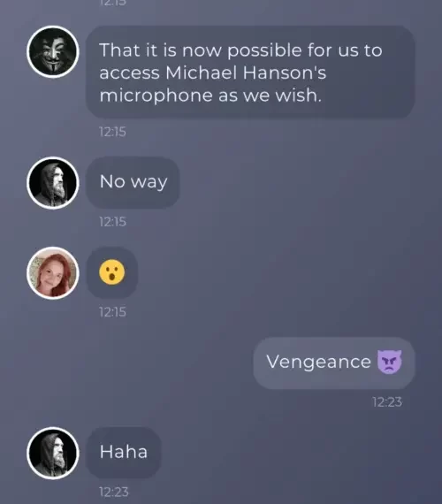Tap the 12:15 timestamp under the emoji message
442x504 pixels.
click(112, 312)
